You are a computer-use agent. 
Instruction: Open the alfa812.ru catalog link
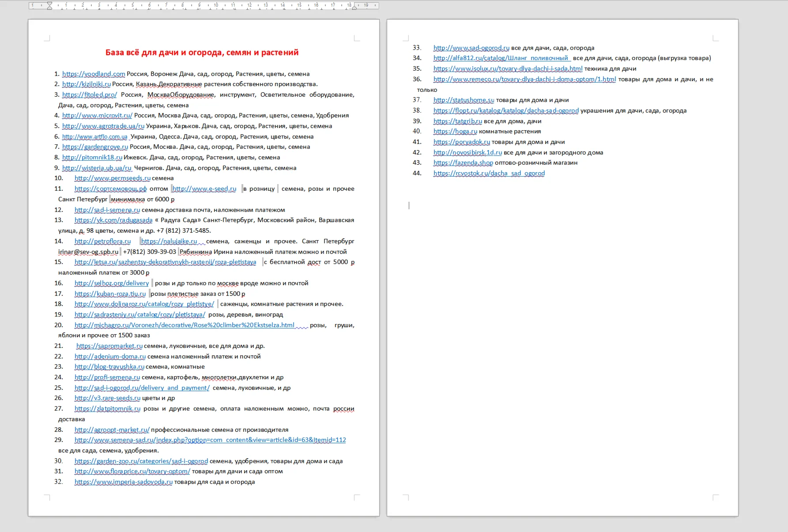click(x=502, y=58)
